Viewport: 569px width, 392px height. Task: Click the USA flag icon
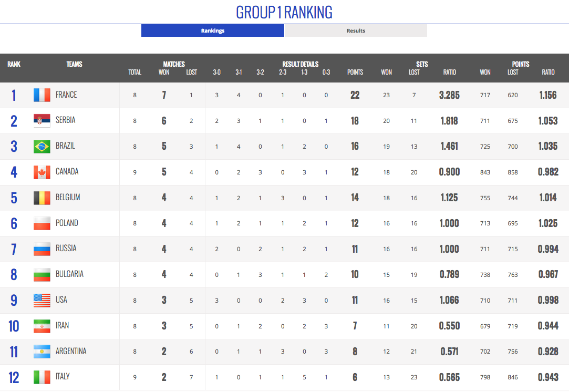pyautogui.click(x=42, y=301)
